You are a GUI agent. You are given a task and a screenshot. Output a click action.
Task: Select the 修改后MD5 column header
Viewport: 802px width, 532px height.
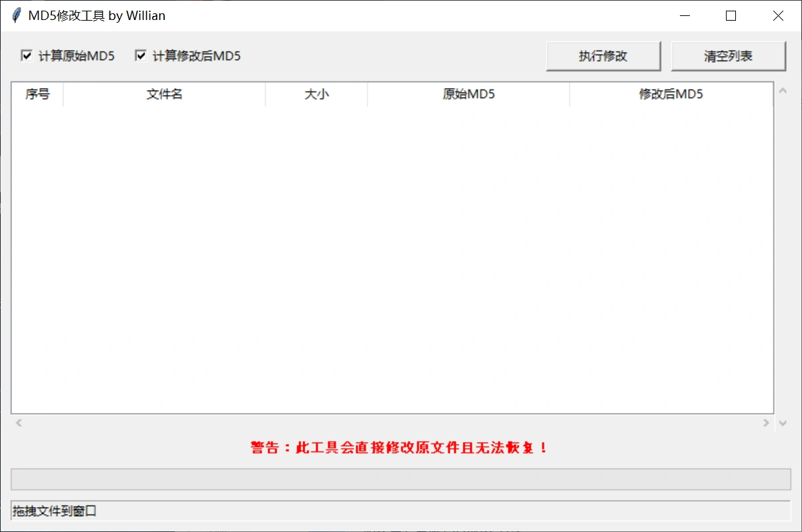(671, 94)
